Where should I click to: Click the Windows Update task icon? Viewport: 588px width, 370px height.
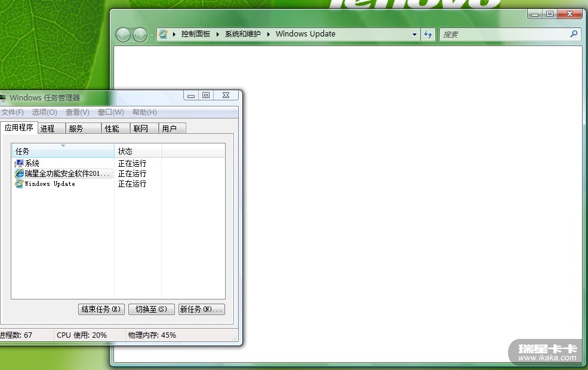pos(19,184)
